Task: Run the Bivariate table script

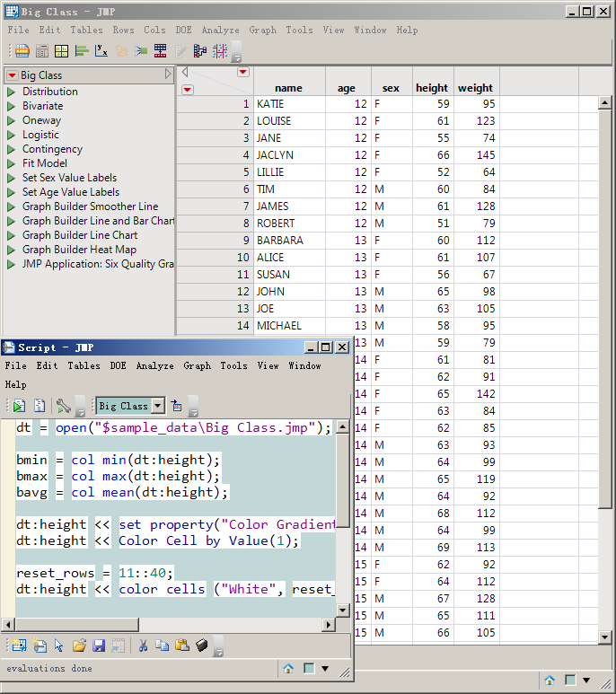Action: [x=12, y=106]
